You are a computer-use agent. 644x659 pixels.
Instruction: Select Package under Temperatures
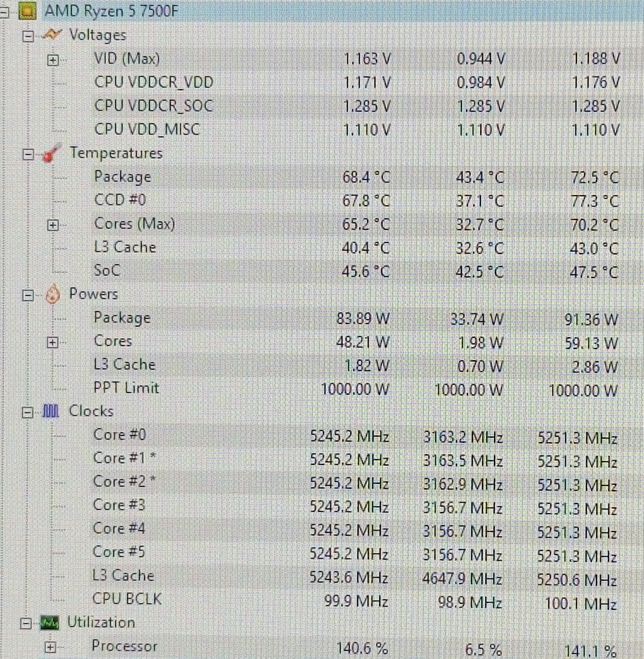[122, 177]
